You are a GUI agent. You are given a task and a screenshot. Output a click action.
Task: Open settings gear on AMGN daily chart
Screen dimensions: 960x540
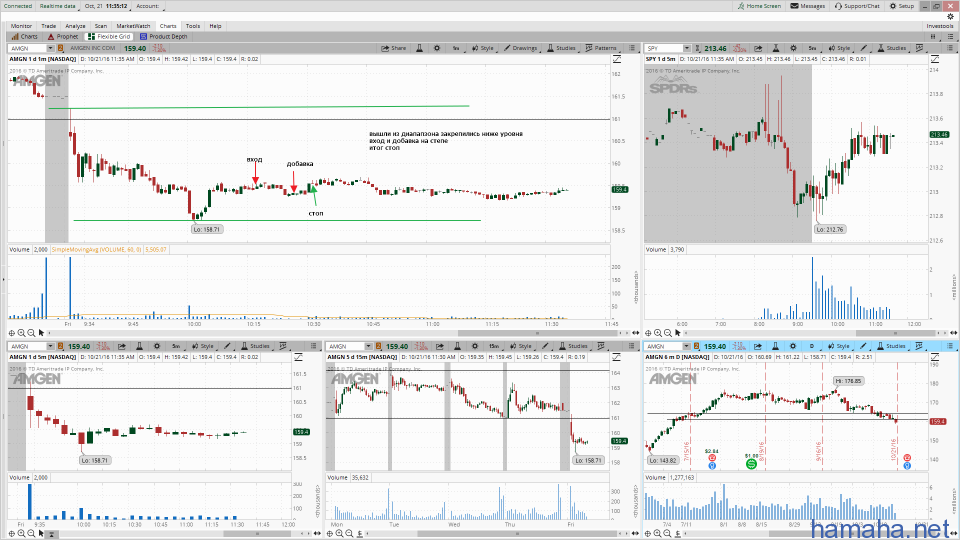[793, 346]
